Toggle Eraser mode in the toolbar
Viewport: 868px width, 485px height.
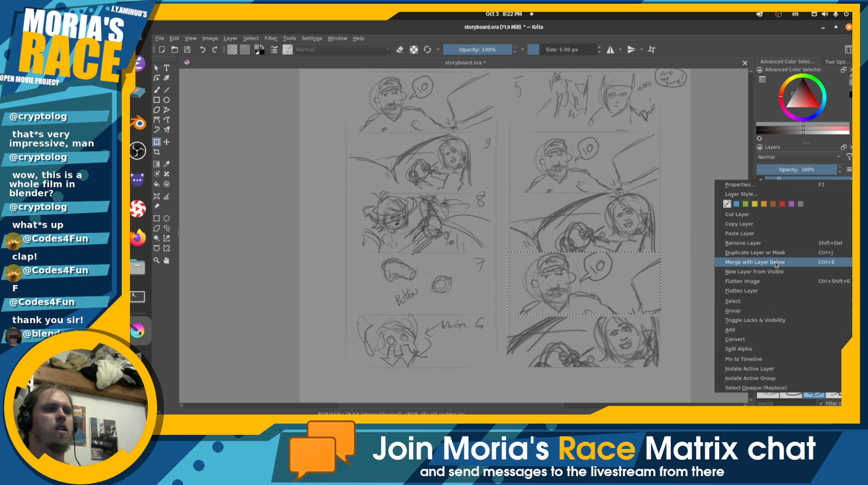click(400, 50)
